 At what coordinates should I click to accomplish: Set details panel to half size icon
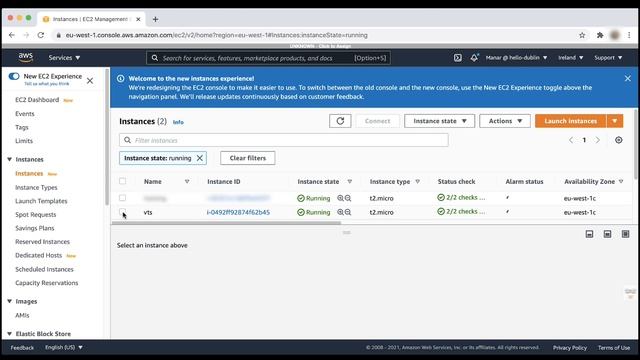607,234
